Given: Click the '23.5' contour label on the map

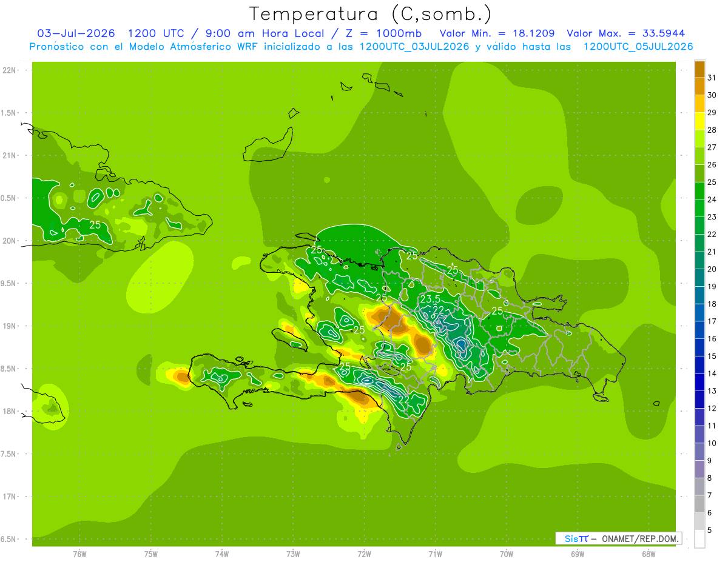Looking at the screenshot, I should click(x=430, y=299).
